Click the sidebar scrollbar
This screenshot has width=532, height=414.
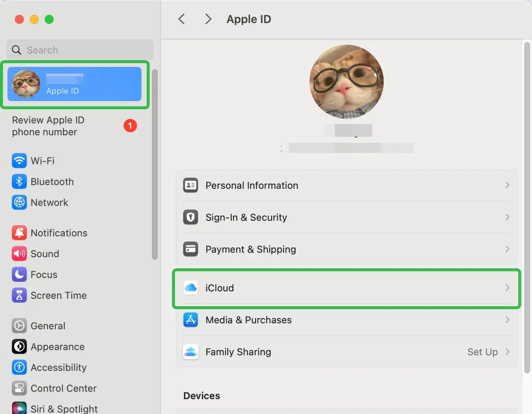pyautogui.click(x=155, y=164)
